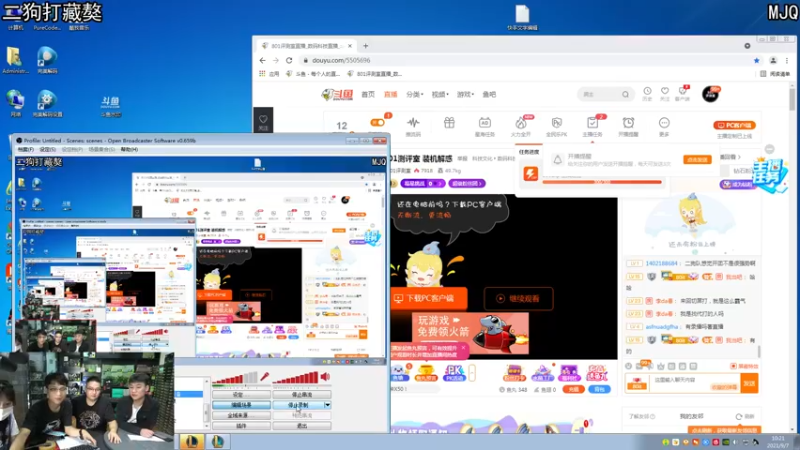Screen dimensions: 800x450
Task: Open the 设定(S) menu in OBS
Action: (x=47, y=149)
